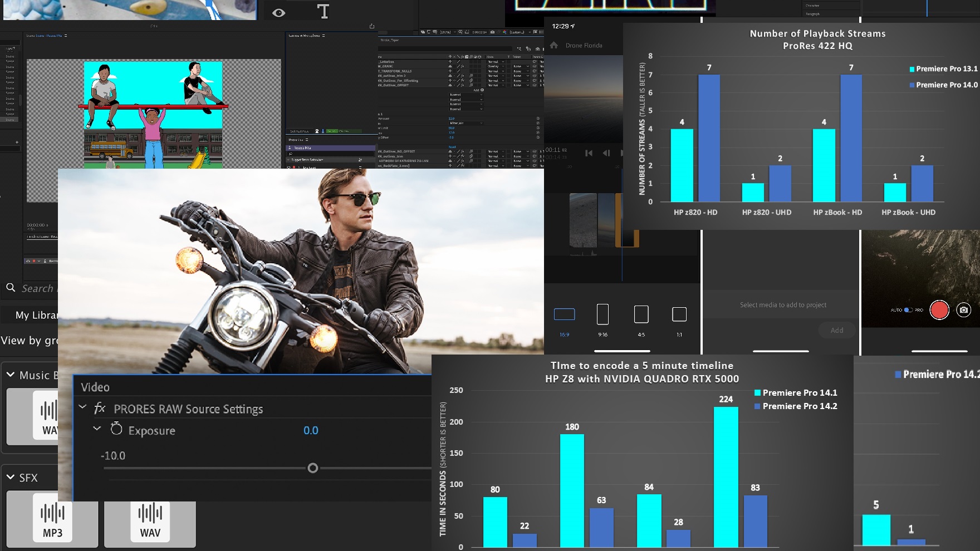Open the Properties panel menu icon

click(x=307, y=140)
